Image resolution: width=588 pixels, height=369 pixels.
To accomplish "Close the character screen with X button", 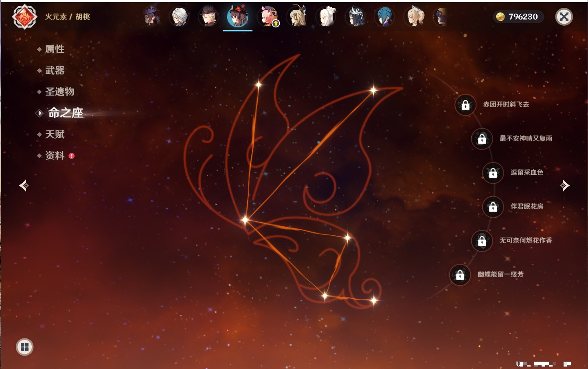I will point(564,17).
